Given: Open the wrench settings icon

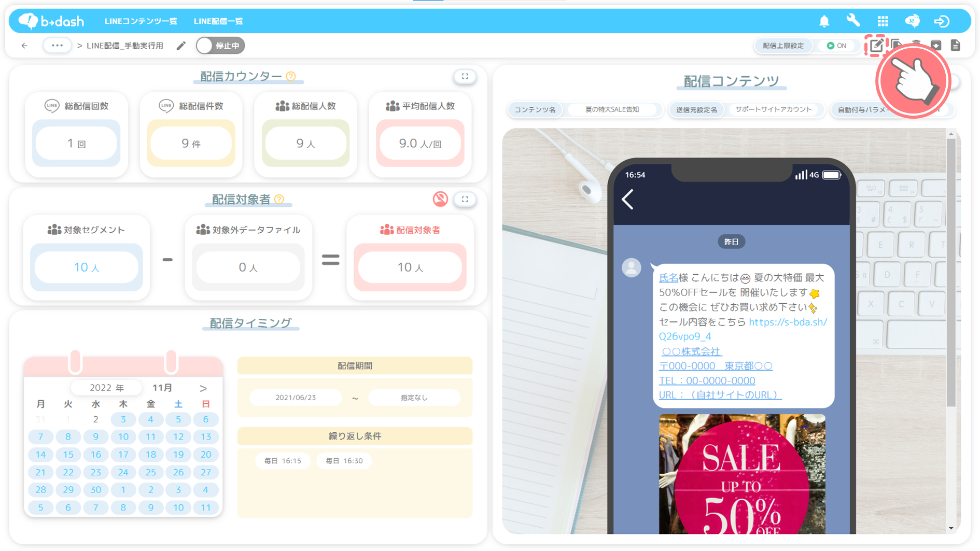Looking at the screenshot, I should pos(853,21).
